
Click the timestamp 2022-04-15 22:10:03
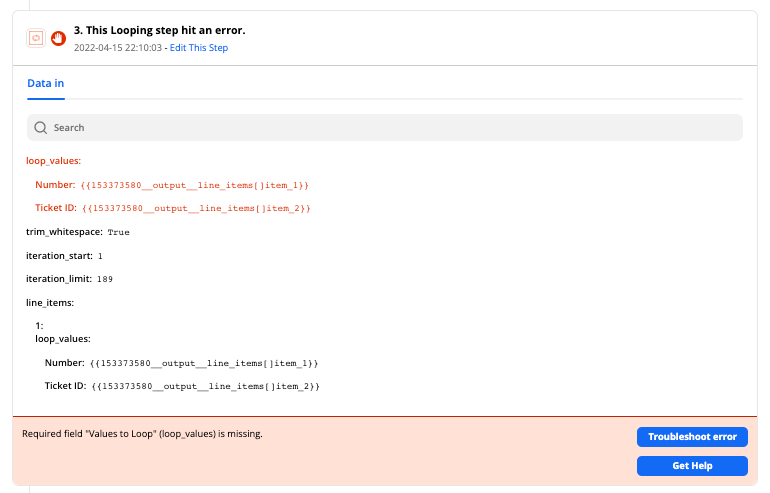[118, 48]
